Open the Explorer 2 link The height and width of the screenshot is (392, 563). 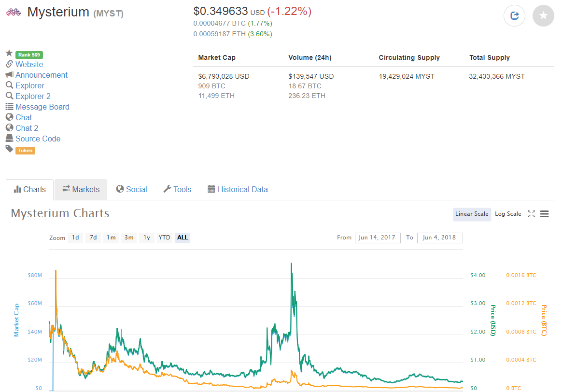tap(33, 96)
